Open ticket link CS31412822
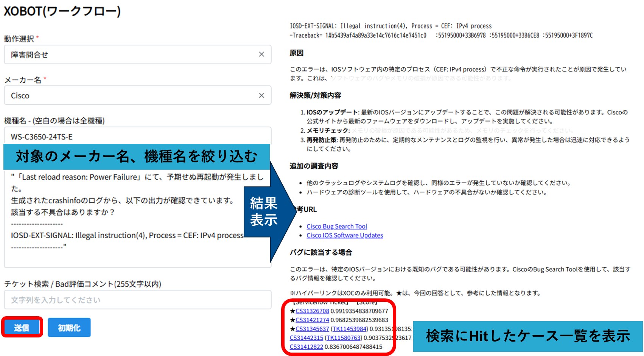Image resolution: width=644 pixels, height=356 pixels. click(x=306, y=347)
